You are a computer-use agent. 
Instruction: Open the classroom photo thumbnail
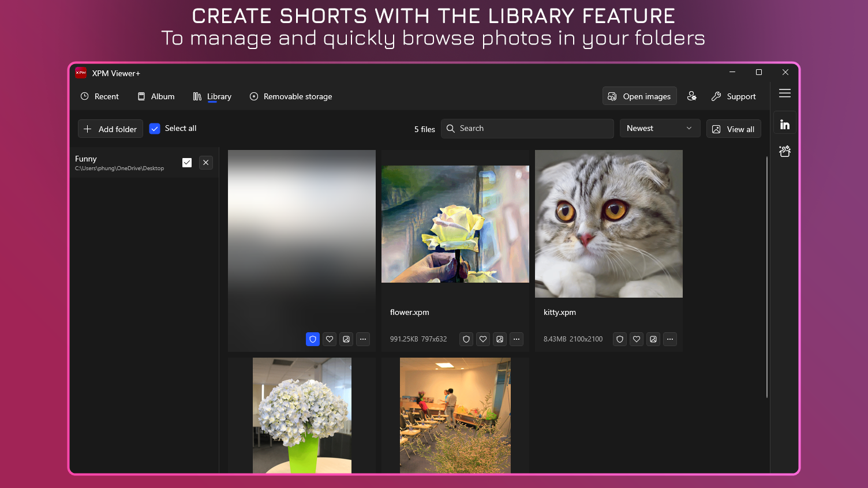tap(455, 415)
